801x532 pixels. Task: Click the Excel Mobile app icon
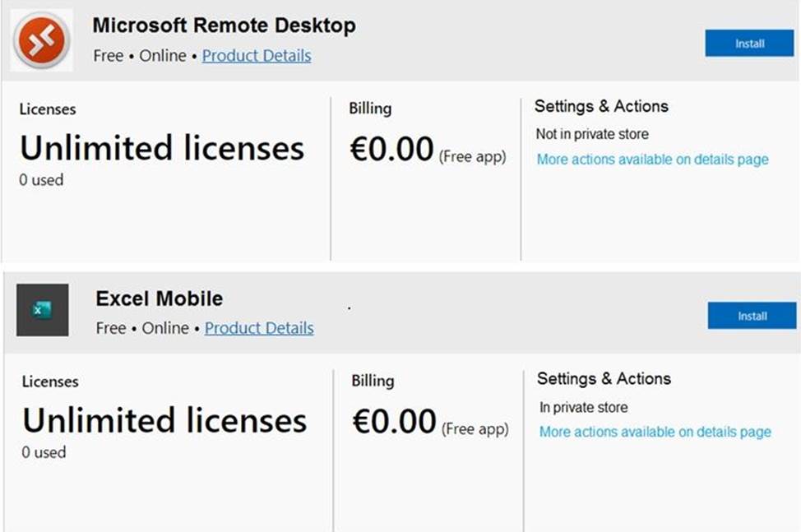coord(42,310)
